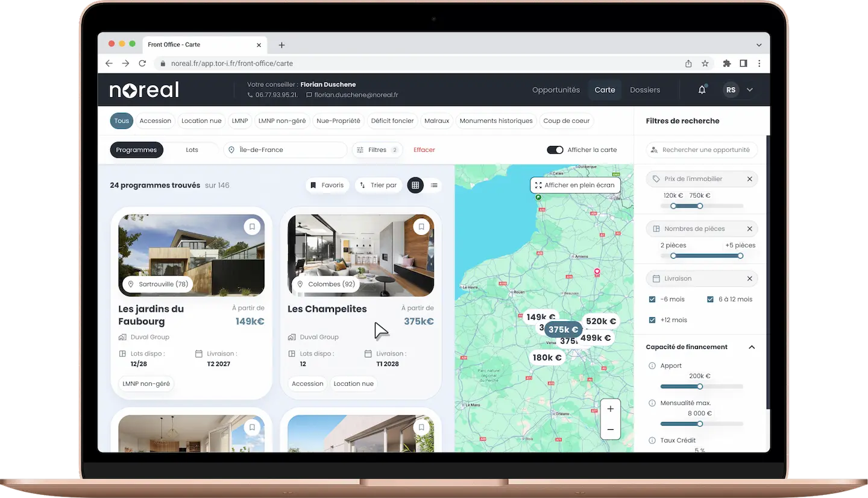This screenshot has width=868, height=498.
Task: Click the 520k € map marker
Action: pyautogui.click(x=601, y=321)
